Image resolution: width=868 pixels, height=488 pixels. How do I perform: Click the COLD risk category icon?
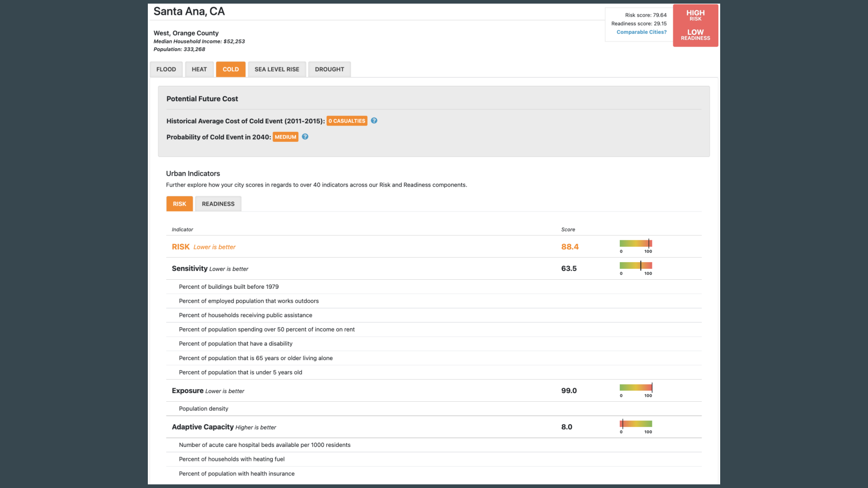click(231, 69)
